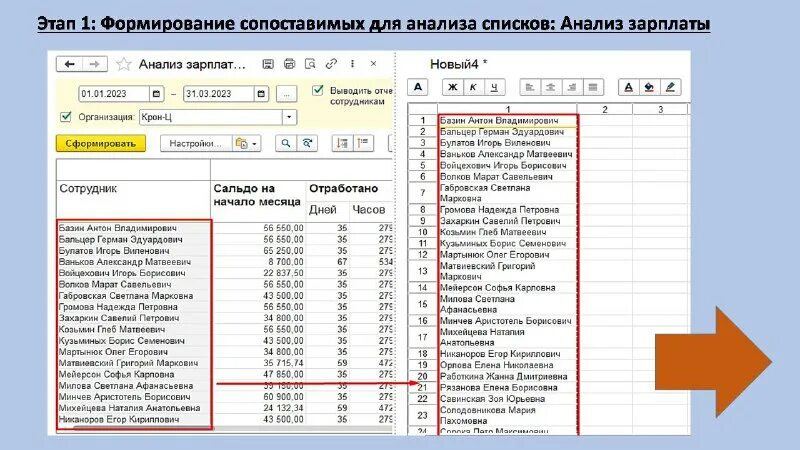Viewport: 800px width, 450px height.
Task: Click the period selection ellipsis button
Action: 286,94
